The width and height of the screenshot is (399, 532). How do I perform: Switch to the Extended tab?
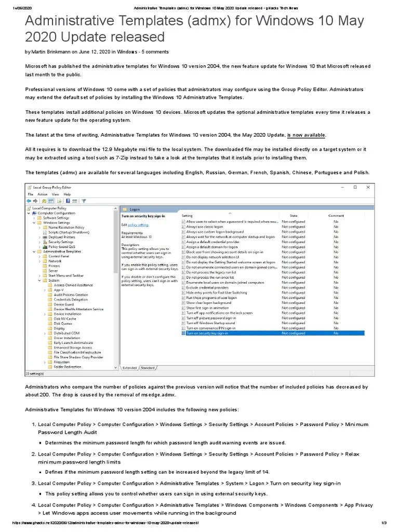(129, 368)
